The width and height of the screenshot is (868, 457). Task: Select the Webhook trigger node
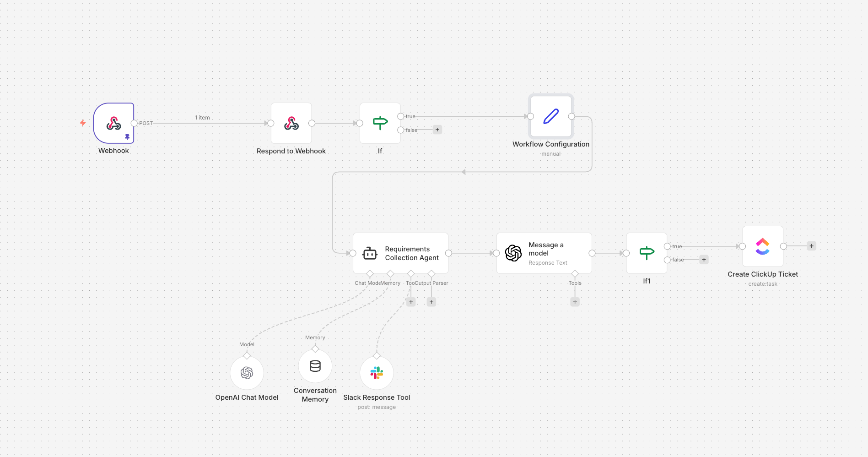coord(113,123)
